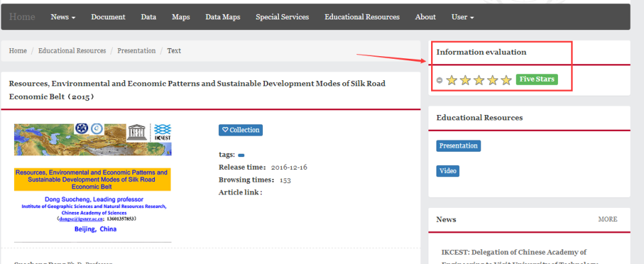Click the Browsing times value 153
This screenshot has width=644, height=264.
tap(285, 180)
